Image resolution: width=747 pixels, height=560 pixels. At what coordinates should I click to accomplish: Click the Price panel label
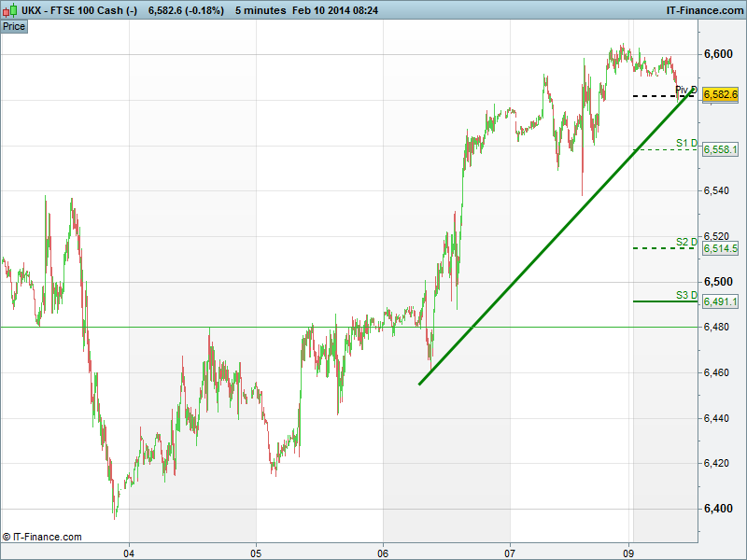pyautogui.click(x=14, y=27)
